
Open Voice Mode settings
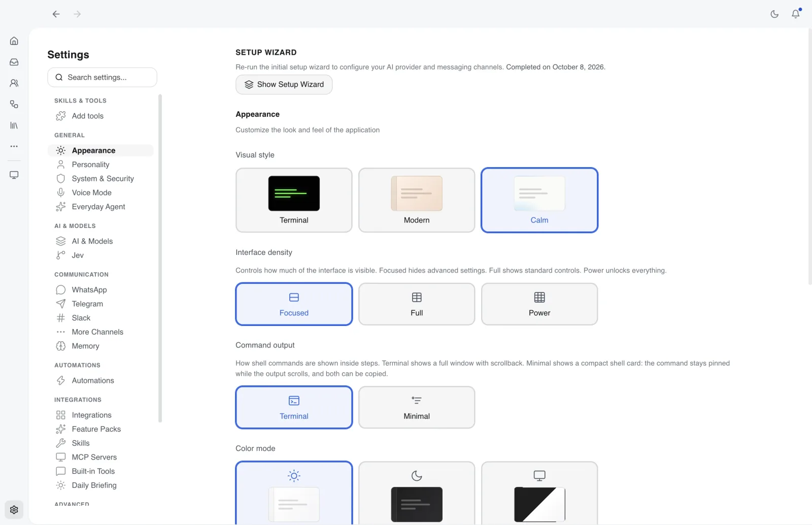coord(100,192)
